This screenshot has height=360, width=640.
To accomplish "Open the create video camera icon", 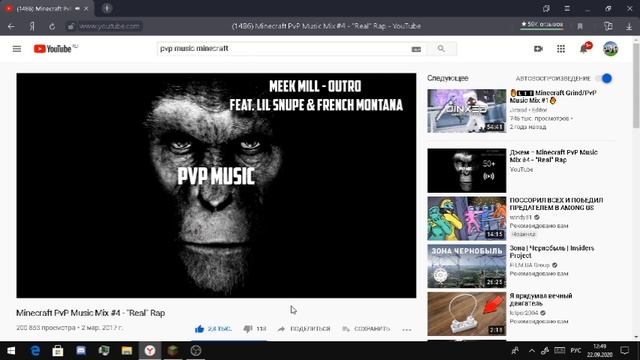I will pyautogui.click(x=538, y=49).
